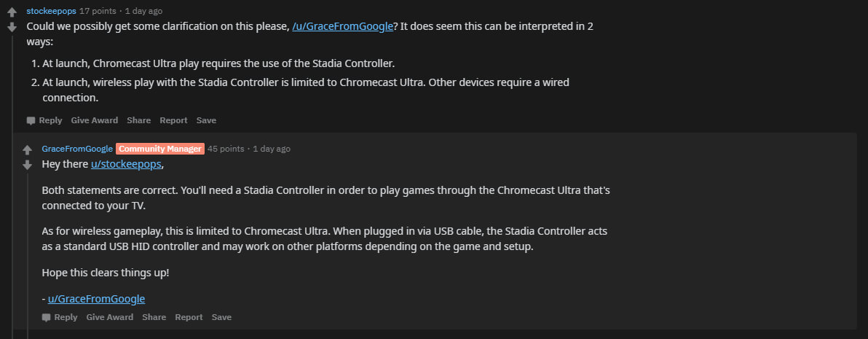Share the stockeepops comment
The image size is (868, 339).
click(138, 120)
